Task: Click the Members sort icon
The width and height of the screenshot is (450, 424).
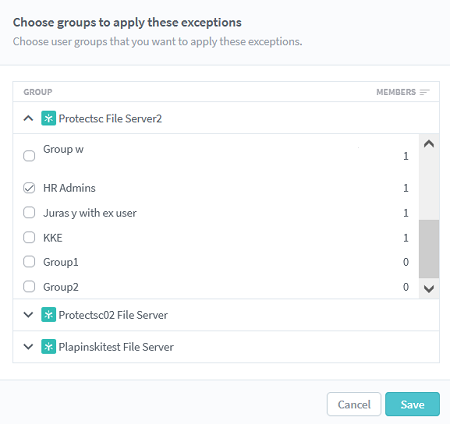Action: [x=425, y=92]
